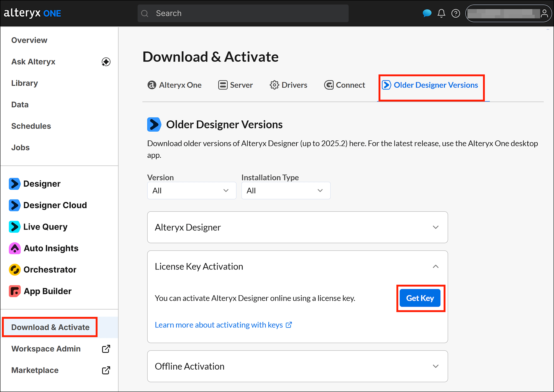Screen dimensions: 554x392
Task: Open the Installation Type dropdown
Action: coord(286,191)
